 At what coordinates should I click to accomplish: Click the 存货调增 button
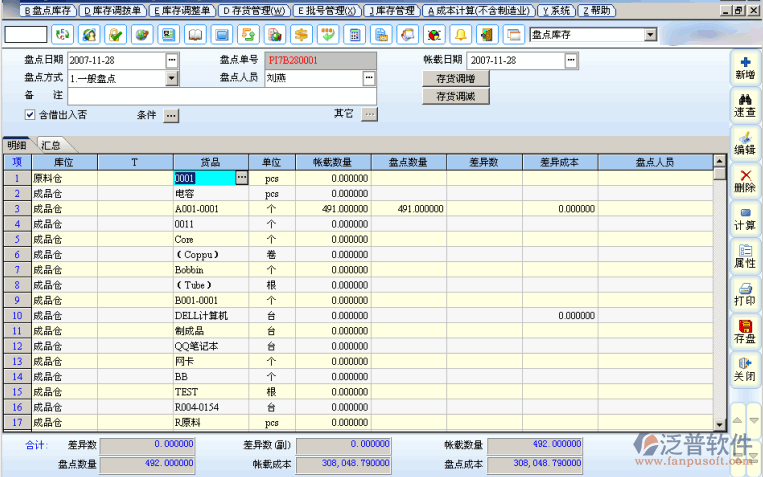[x=455, y=78]
